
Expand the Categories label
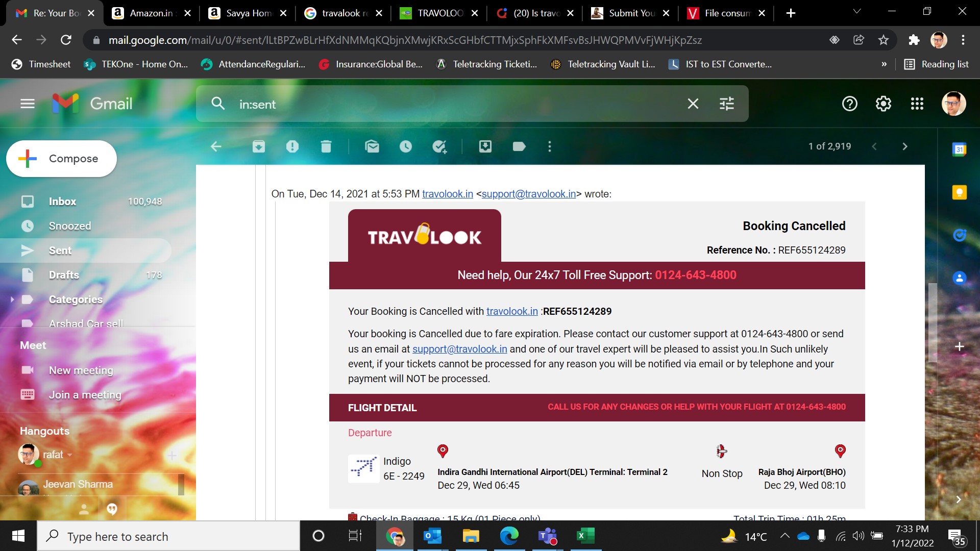pos(12,299)
